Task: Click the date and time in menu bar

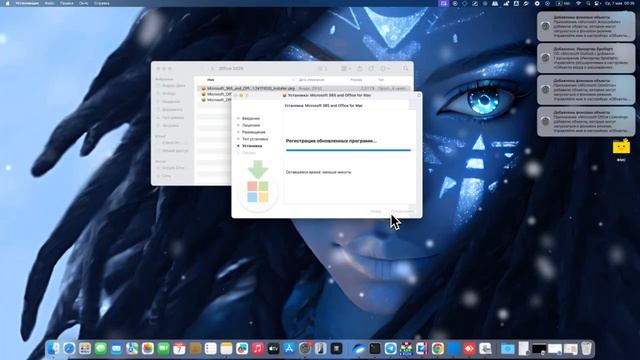Action: pyautogui.click(x=620, y=3)
